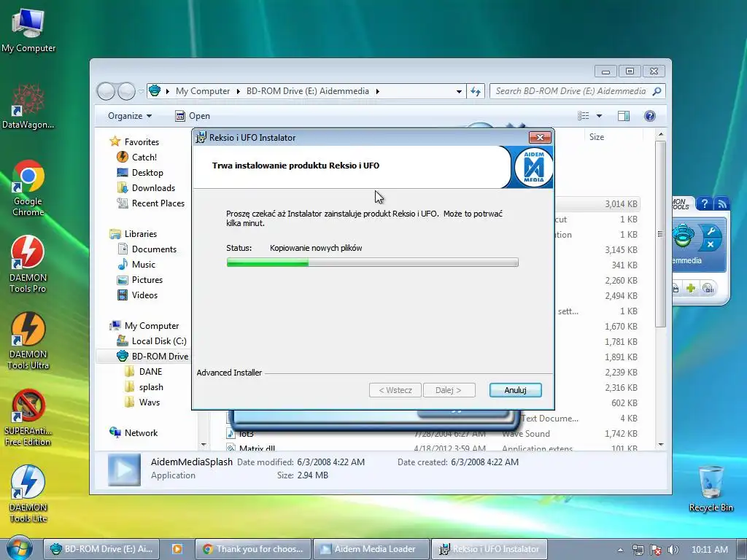Click the network icon in system tray
The image size is (747, 560).
pyautogui.click(x=638, y=550)
